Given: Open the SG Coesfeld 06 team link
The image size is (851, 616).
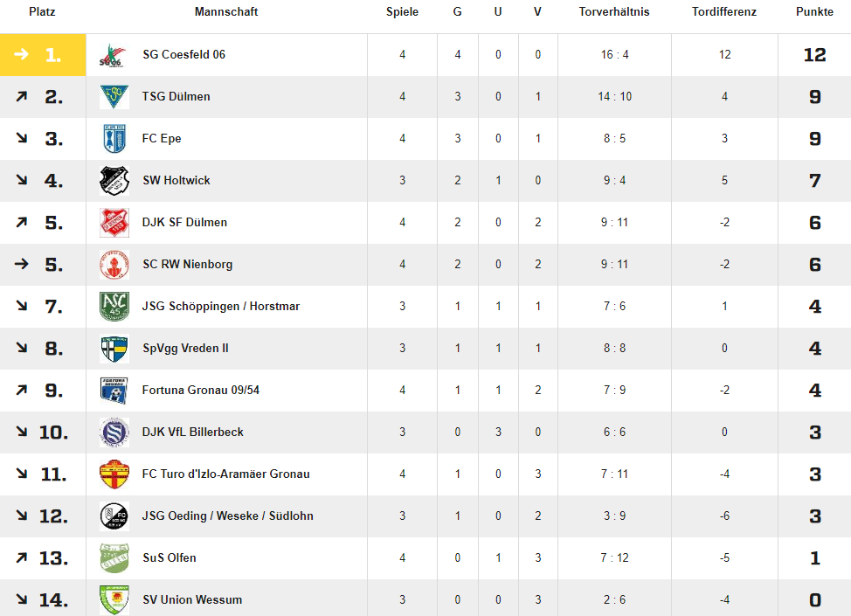Looking at the screenshot, I should coord(183,55).
